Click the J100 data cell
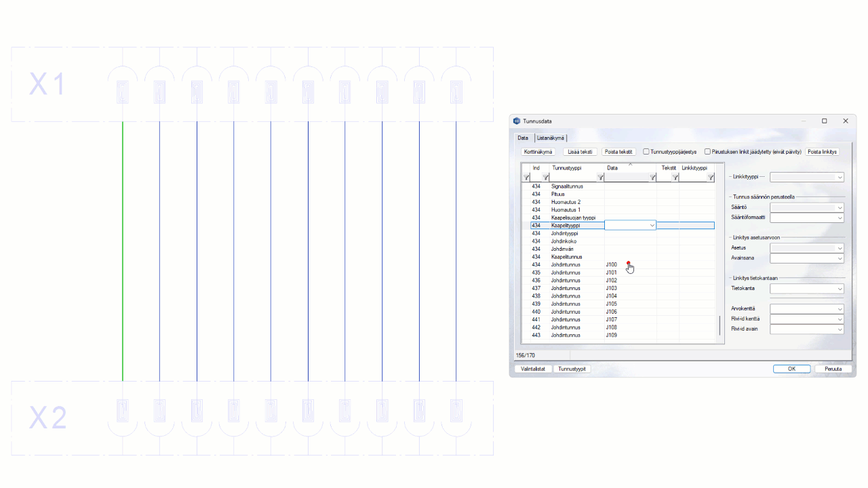868x488 pixels. click(630, 265)
